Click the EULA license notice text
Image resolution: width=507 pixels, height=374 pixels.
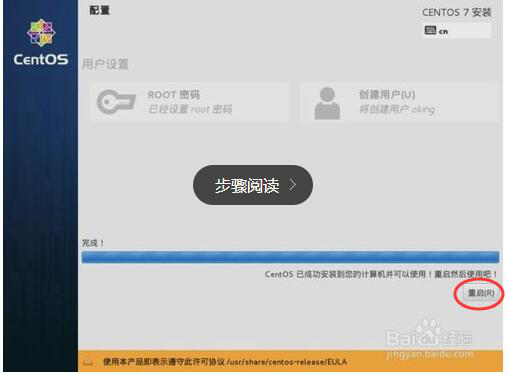pyautogui.click(x=225, y=362)
